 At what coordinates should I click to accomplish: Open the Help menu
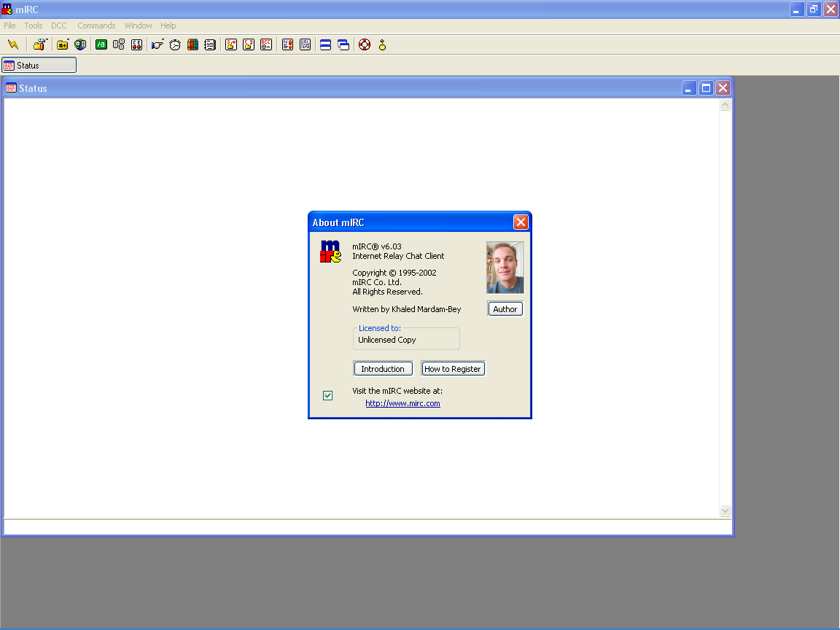point(168,26)
